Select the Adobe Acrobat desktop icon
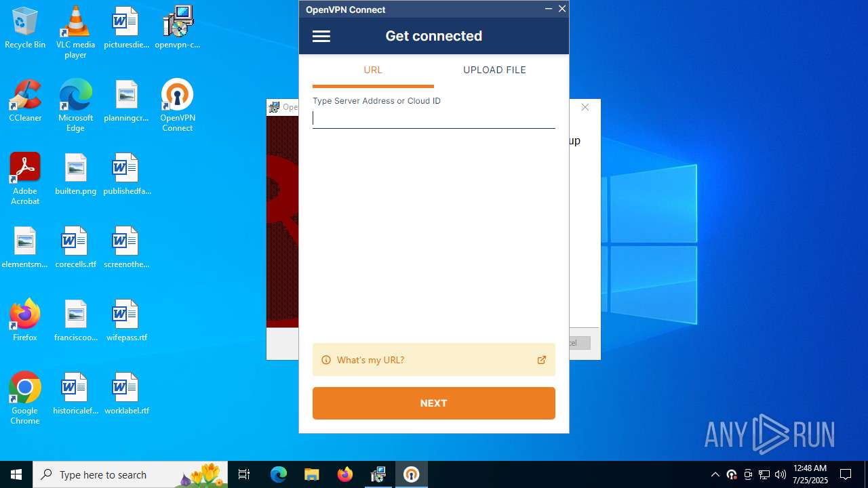The height and width of the screenshot is (488, 868). tap(25, 178)
